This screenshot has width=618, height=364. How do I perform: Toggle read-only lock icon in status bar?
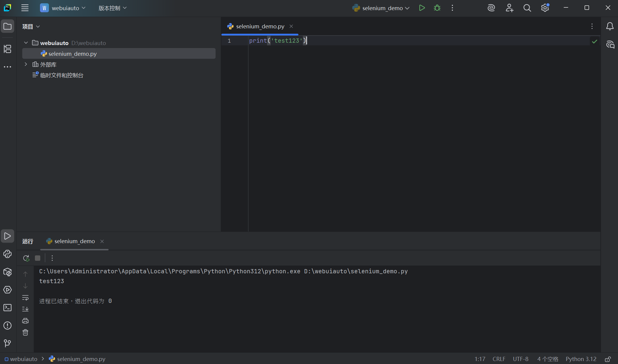[x=608, y=359]
